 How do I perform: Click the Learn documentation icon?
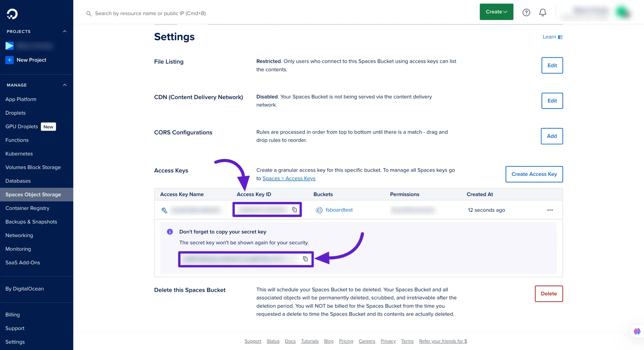pos(560,37)
